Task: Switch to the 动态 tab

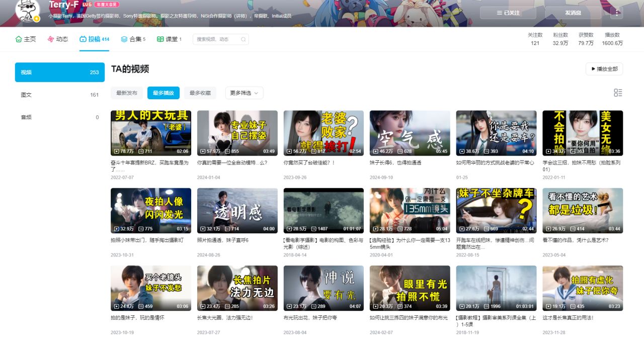Action: click(58, 39)
